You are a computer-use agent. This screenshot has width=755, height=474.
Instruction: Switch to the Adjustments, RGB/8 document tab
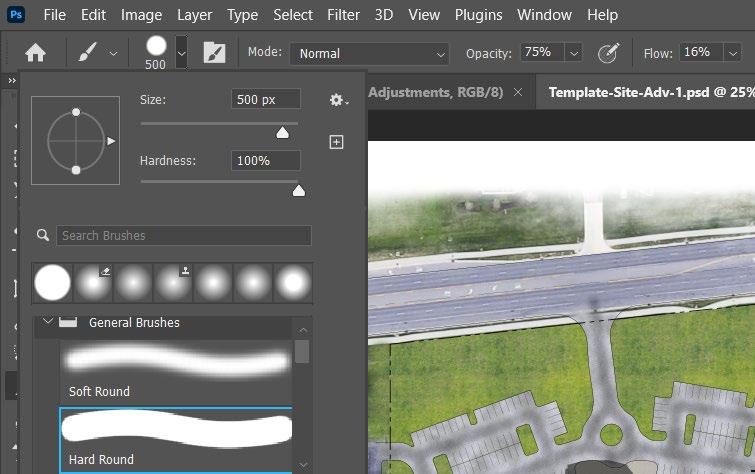[x=435, y=92]
